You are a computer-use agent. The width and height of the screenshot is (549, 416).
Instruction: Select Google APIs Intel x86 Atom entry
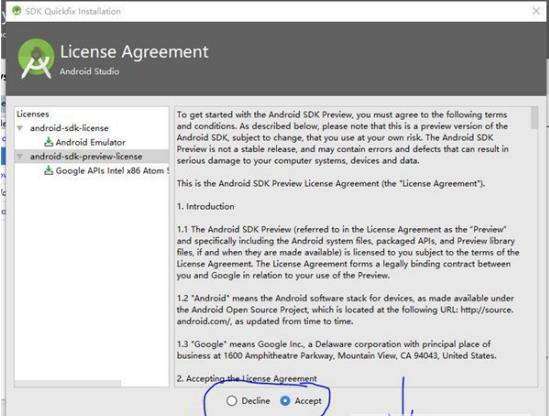pyautogui.click(x=112, y=171)
